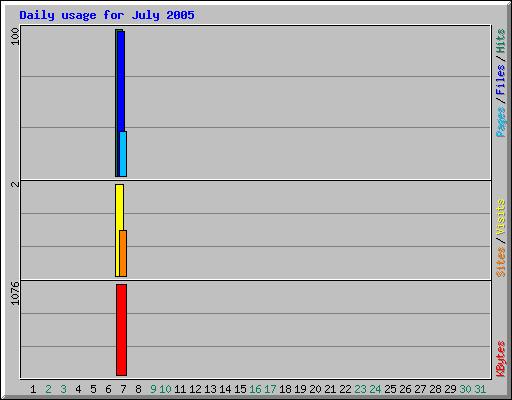Click day "25" on the x-axis
This screenshot has height=400, width=512.
[390, 389]
